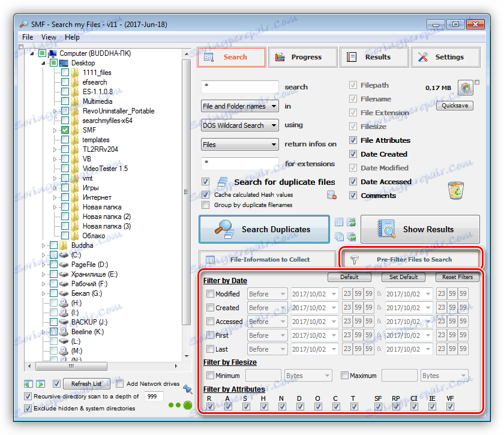This screenshot has width=504, height=435.
Task: Click the Desktop icon in the tree
Action: [x=64, y=63]
